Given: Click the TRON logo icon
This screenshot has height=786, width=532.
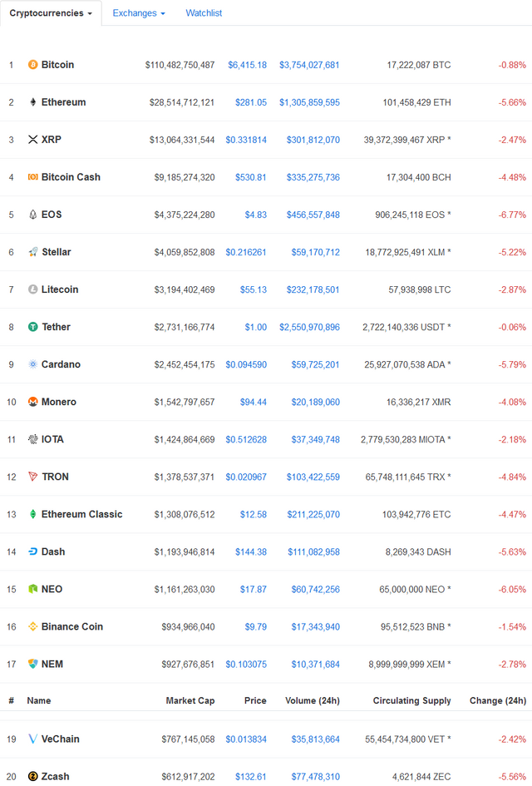Looking at the screenshot, I should [x=33, y=477].
